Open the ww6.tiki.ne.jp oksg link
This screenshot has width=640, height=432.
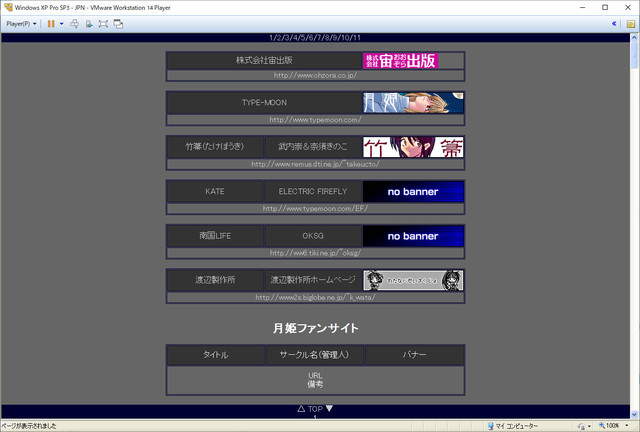[x=315, y=253]
